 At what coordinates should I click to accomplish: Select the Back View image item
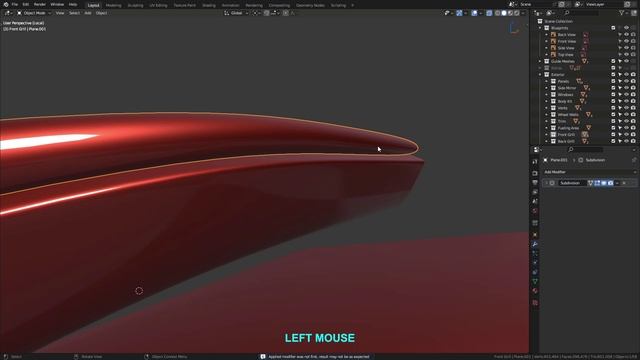click(567, 35)
